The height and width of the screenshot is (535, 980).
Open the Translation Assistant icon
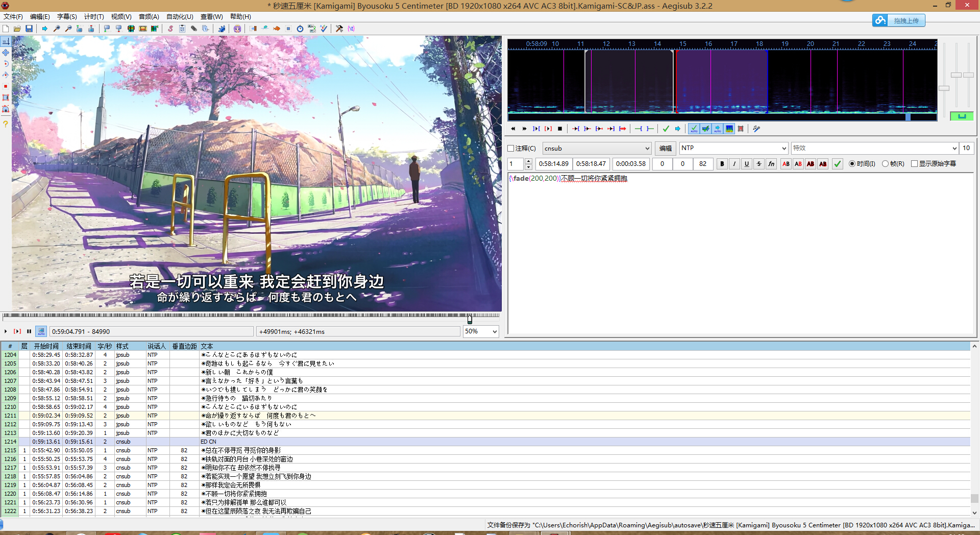pos(312,29)
